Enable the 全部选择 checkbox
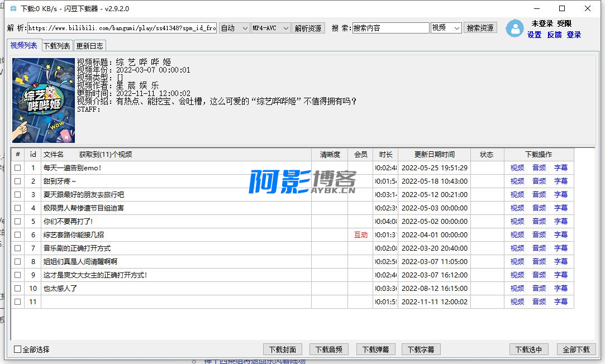Screen dimensions: 605x364 click(18, 349)
